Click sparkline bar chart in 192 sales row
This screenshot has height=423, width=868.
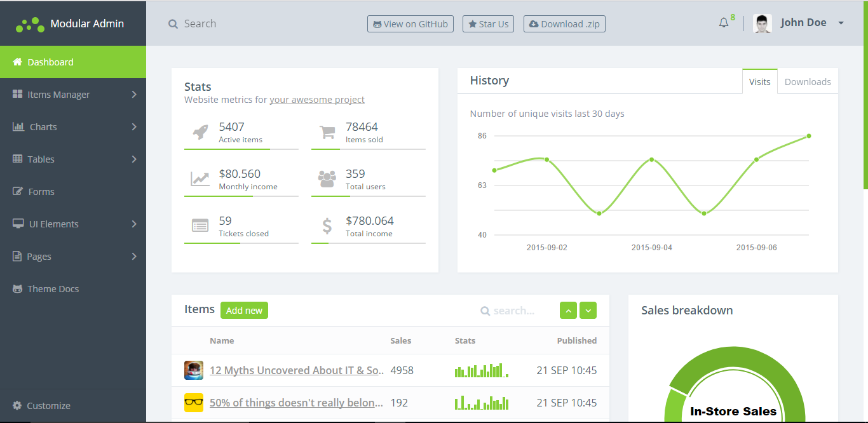pos(482,403)
